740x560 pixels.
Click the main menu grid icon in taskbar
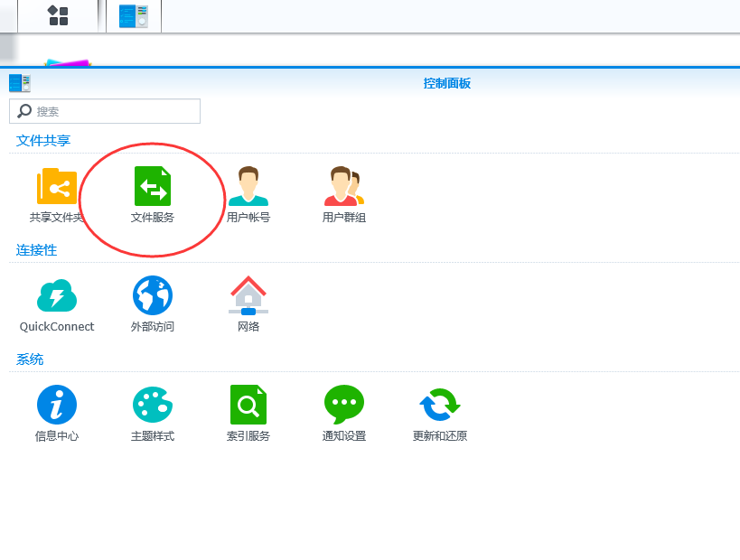click(59, 15)
